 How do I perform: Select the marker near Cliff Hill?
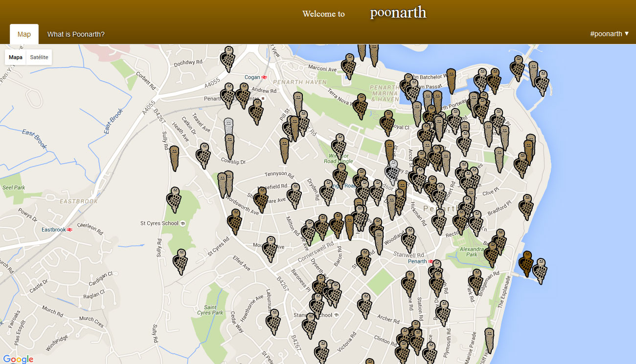pos(489,340)
